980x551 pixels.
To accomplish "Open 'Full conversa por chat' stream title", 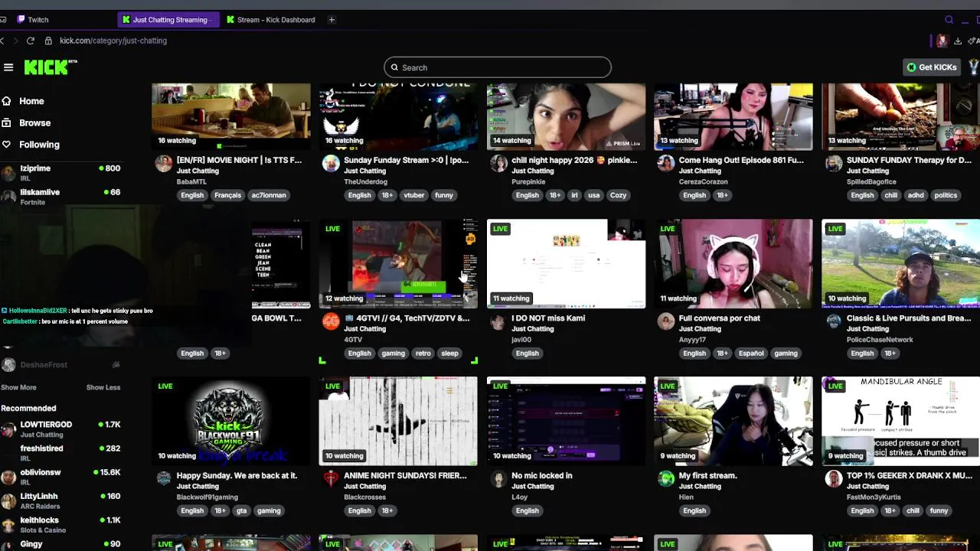I will [x=720, y=318].
